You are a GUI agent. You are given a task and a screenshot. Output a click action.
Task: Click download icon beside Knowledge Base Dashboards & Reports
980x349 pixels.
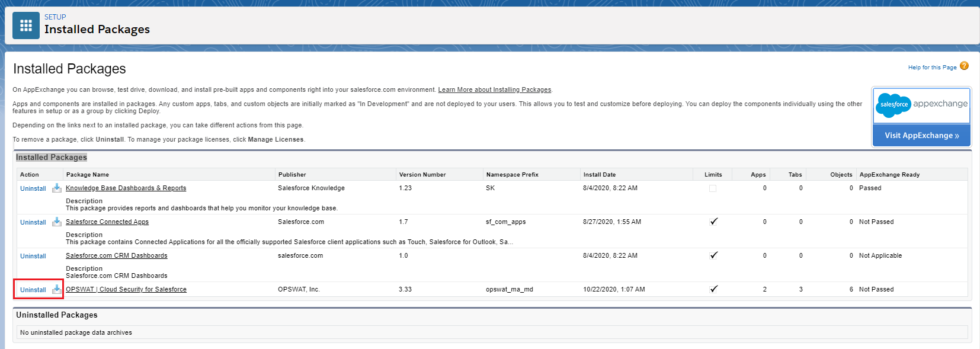[57, 188]
